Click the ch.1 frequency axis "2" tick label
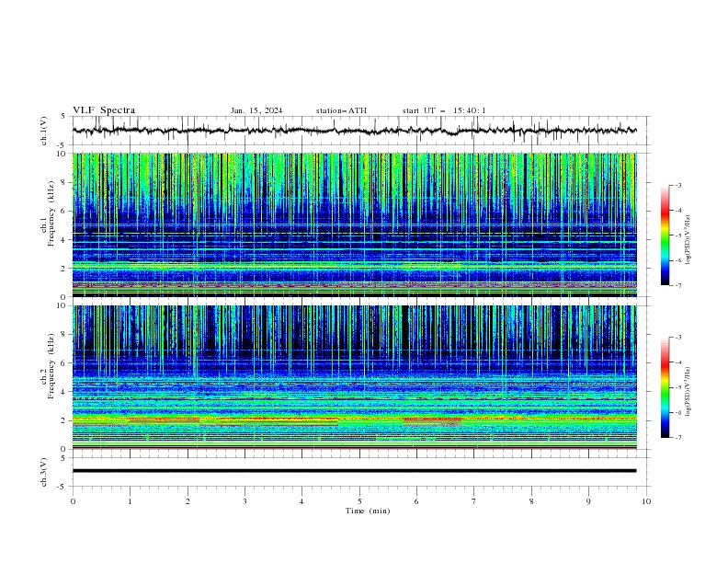 click(65, 268)
